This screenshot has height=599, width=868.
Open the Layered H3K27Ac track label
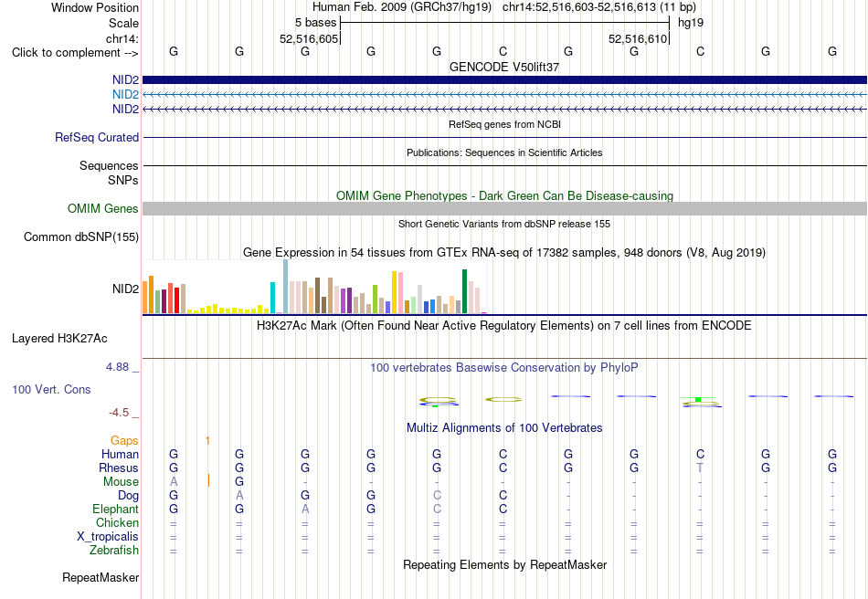click(x=59, y=339)
